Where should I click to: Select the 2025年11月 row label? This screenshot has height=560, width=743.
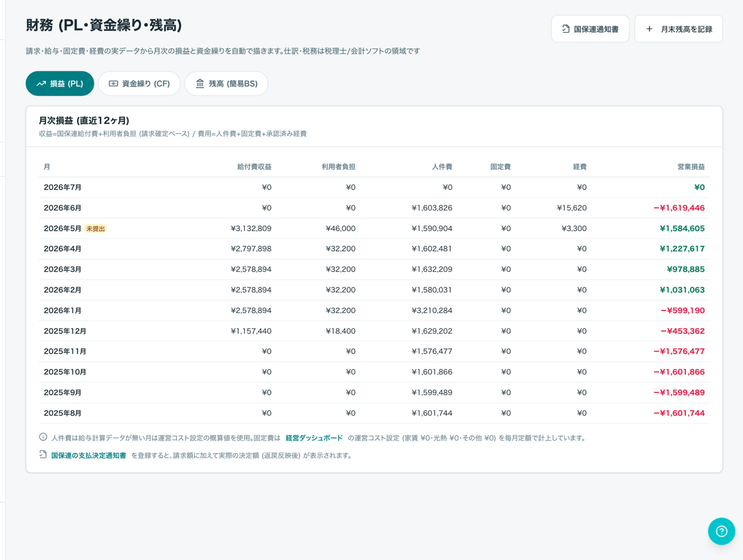[x=65, y=351]
